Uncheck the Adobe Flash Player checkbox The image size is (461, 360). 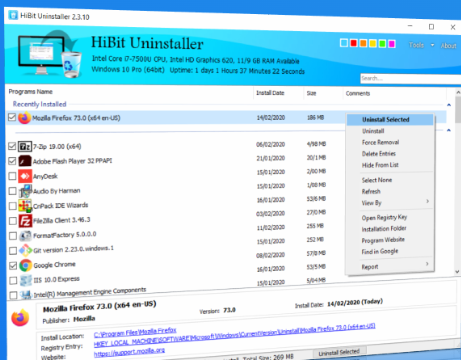pos(12,161)
